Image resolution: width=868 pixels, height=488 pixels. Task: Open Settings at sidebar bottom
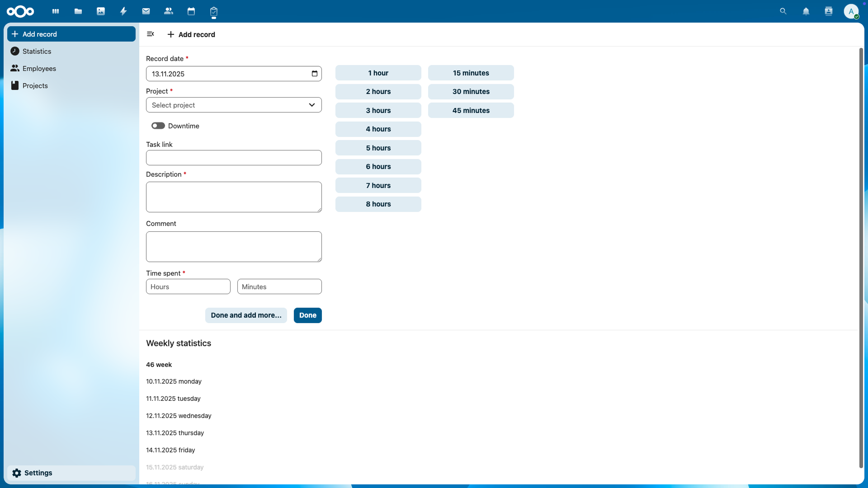[38, 473]
